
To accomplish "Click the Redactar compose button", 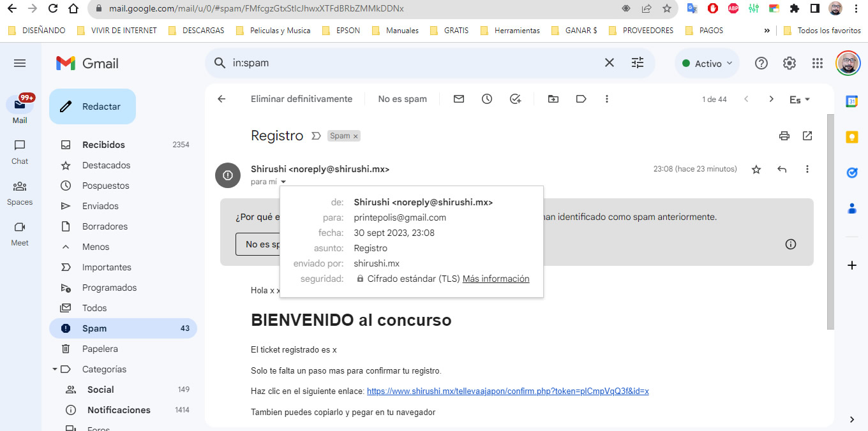I will coord(93,106).
